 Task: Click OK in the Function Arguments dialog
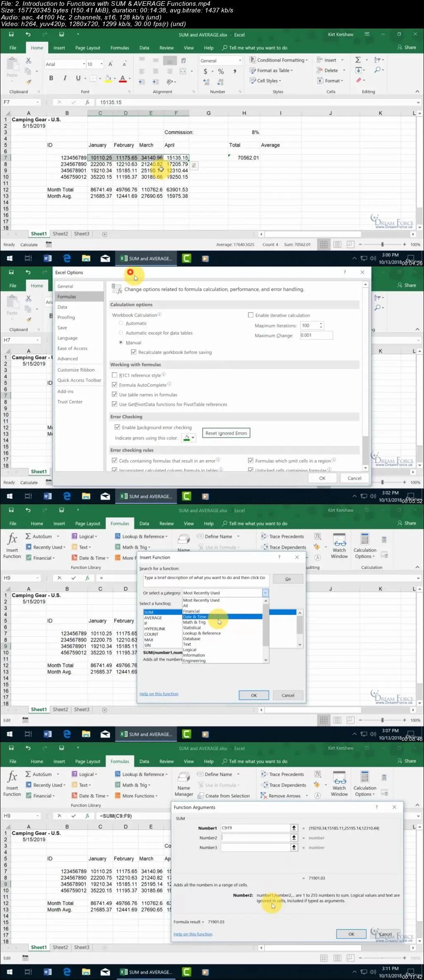point(351,934)
